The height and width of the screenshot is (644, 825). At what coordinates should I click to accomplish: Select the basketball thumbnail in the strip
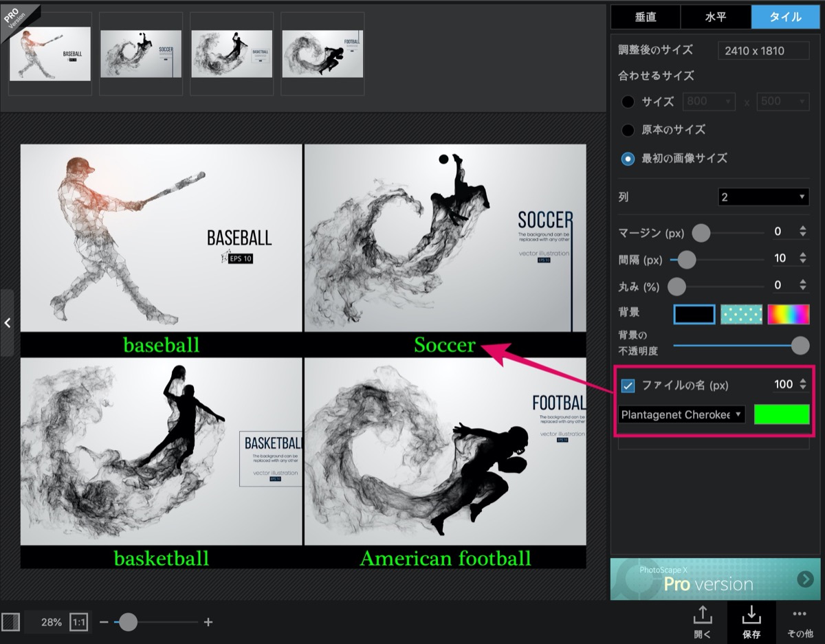click(232, 54)
